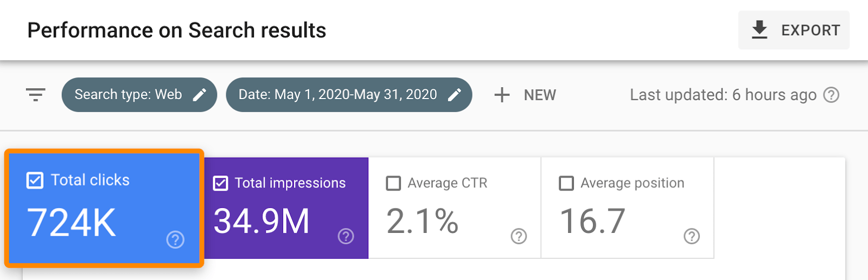Open the Date: May 1-31, 2020 filter
The width and height of the screenshot is (868, 280).
tap(337, 95)
